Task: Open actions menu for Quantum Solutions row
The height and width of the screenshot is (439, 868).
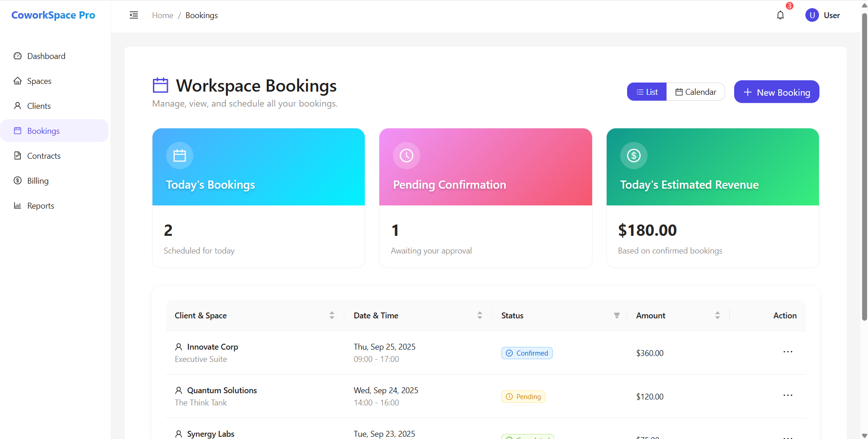Action: coord(788,395)
